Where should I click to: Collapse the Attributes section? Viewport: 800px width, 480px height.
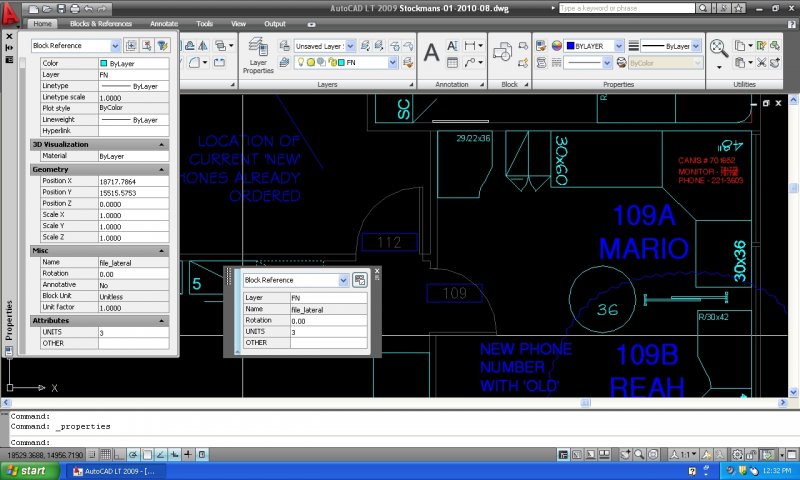coord(161,320)
